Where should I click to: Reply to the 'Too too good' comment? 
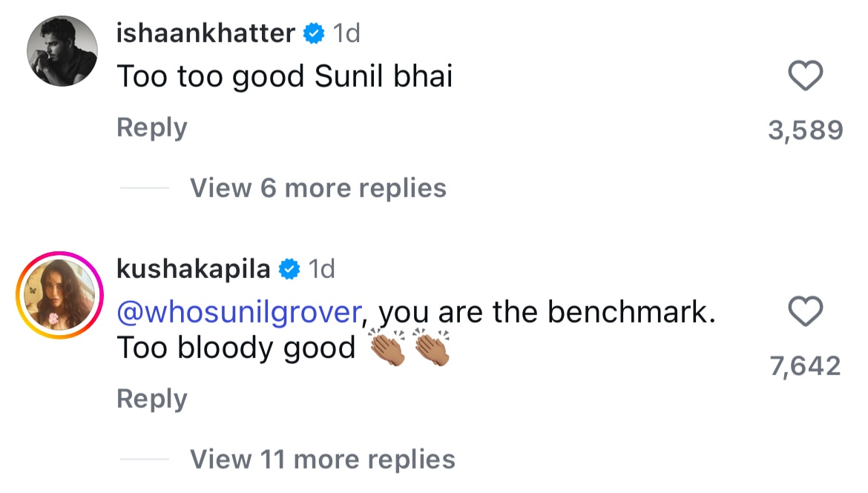pos(151,128)
